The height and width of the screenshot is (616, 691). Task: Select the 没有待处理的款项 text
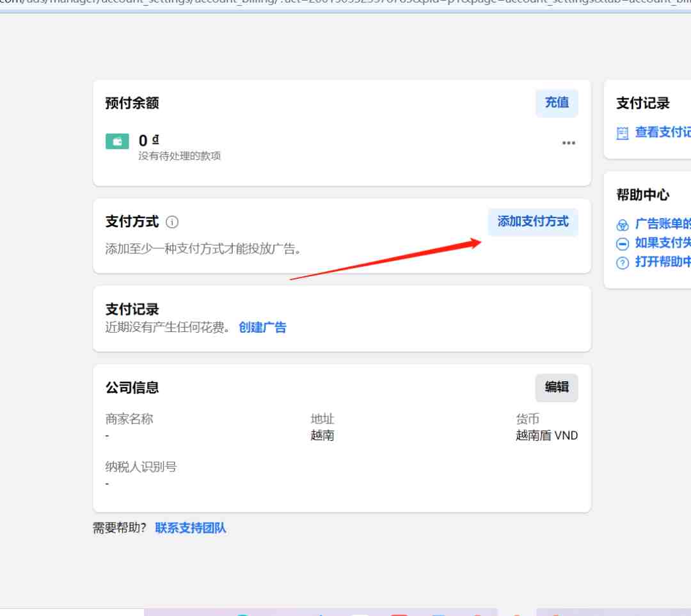(179, 156)
